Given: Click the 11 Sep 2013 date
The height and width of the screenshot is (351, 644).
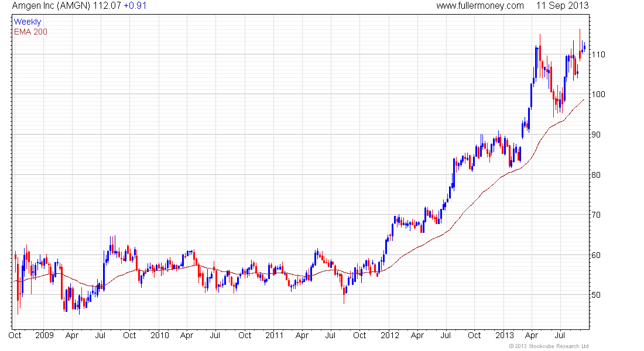Looking at the screenshot, I should 562,6.
